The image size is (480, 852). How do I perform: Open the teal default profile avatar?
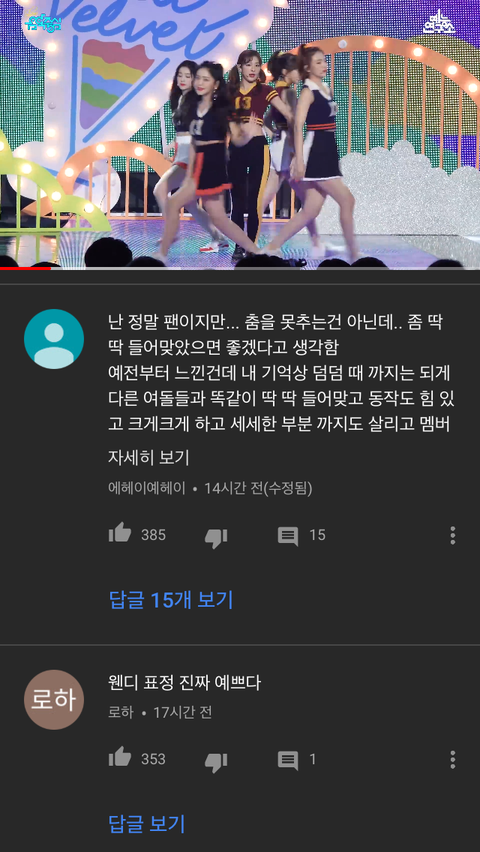54,339
